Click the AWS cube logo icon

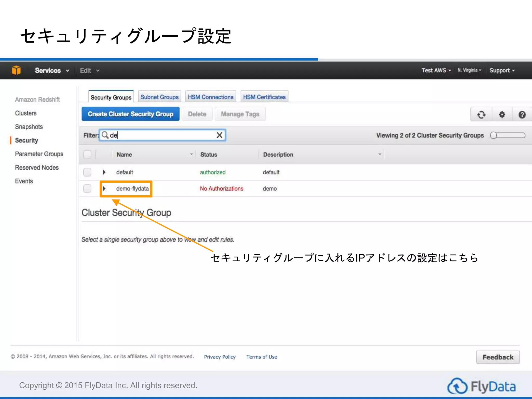coord(16,70)
